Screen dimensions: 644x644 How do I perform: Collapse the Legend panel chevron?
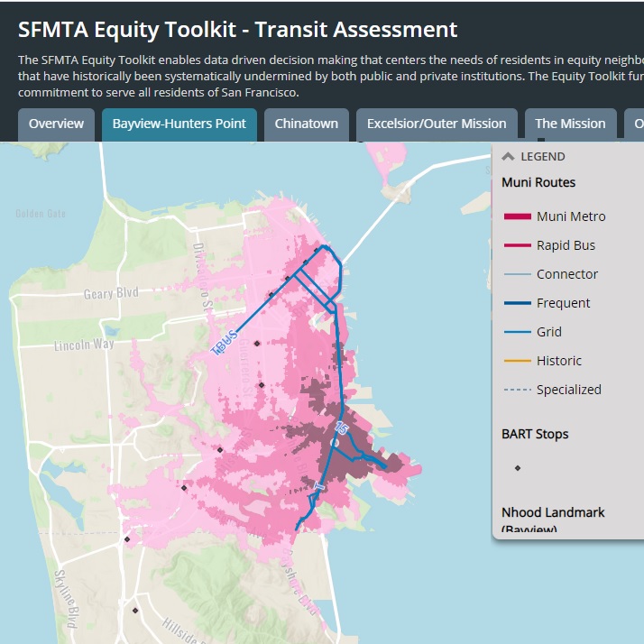(x=509, y=156)
